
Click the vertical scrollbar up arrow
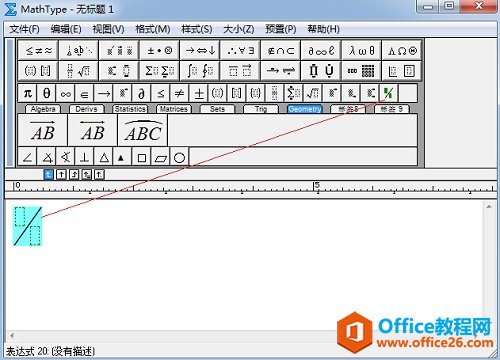(489, 207)
